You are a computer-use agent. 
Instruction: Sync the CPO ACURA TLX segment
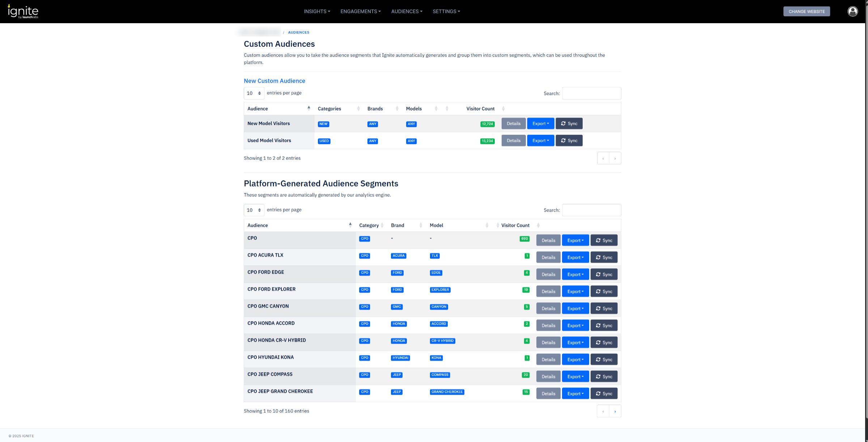pos(604,257)
